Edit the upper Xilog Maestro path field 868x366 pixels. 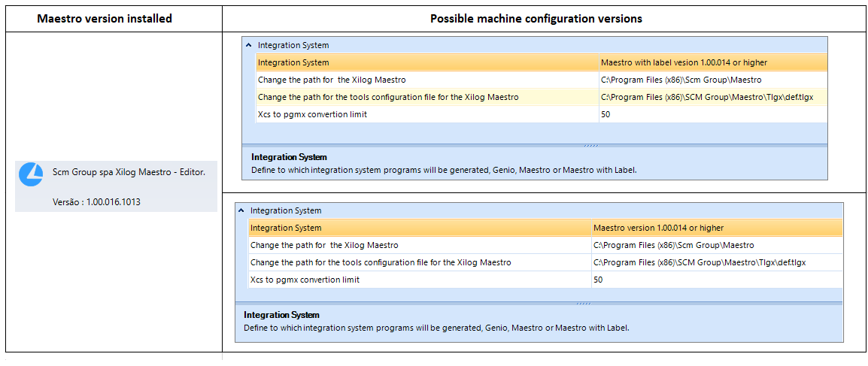coord(713,80)
